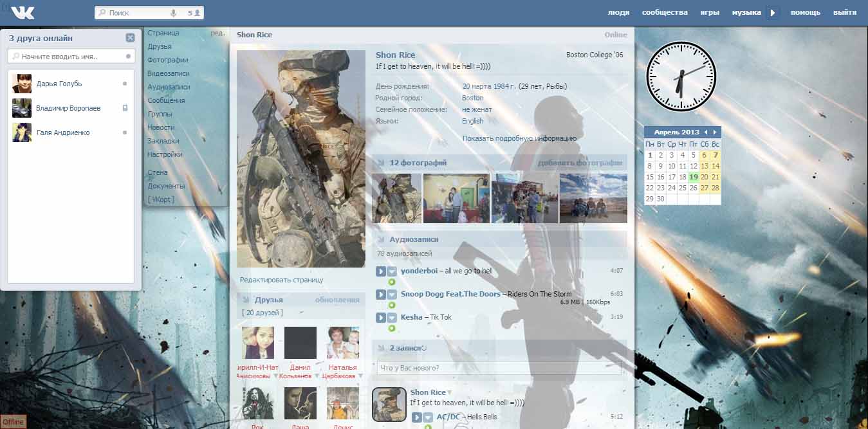Click the analog clock widget
This screenshot has width=868, height=429.
pyautogui.click(x=681, y=77)
